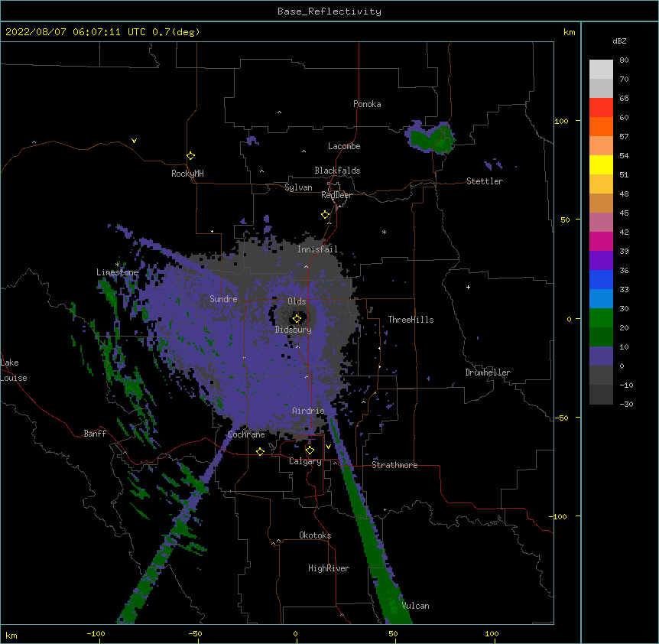Pick the dark green 20-10 dBZ swatch
Image resolution: width=659 pixels, height=644 pixels.
click(x=601, y=337)
